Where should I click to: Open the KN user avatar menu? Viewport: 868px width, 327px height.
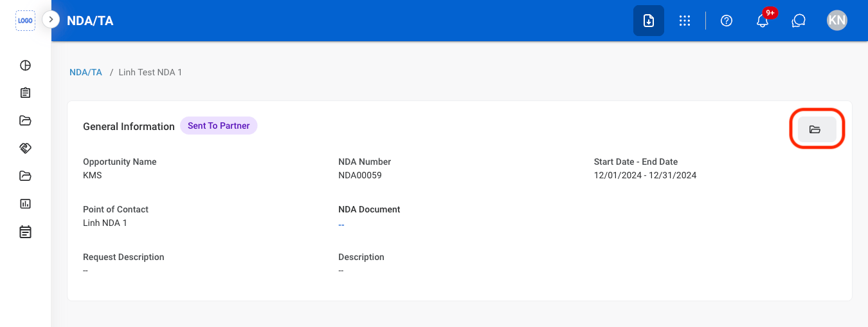pos(837,21)
